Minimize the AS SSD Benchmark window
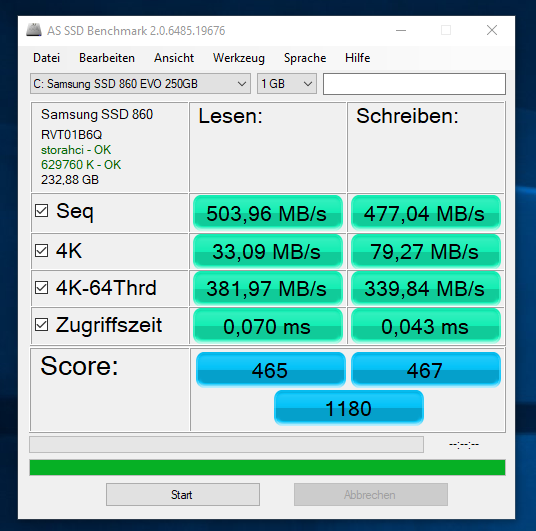This screenshot has width=536, height=531. pyautogui.click(x=401, y=30)
